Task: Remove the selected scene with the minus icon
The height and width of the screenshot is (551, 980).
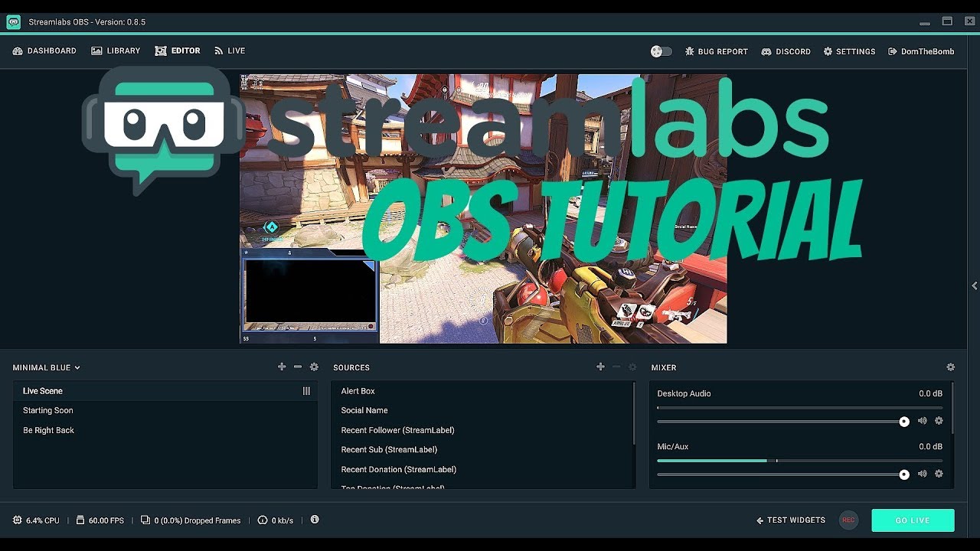Action: click(x=298, y=367)
